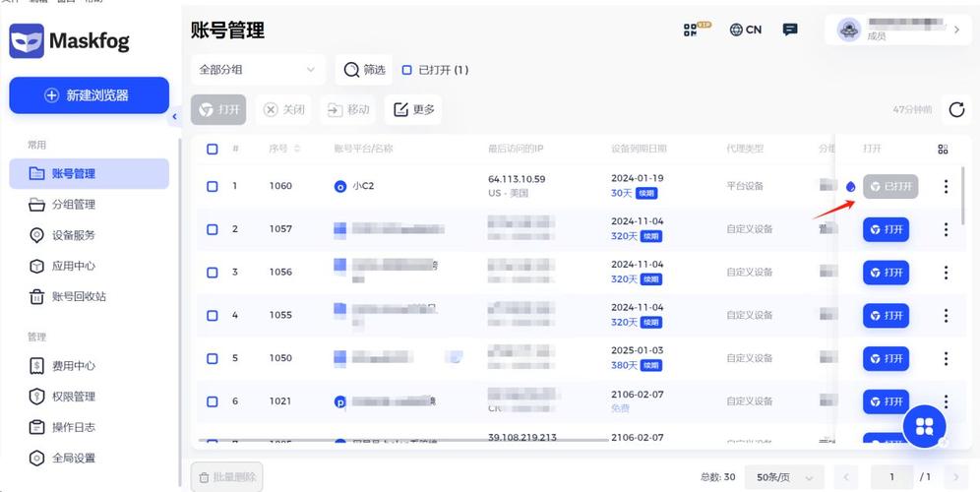Click the 续期 badge for row 1060
Viewport: 980px width, 492px height.
[646, 194]
